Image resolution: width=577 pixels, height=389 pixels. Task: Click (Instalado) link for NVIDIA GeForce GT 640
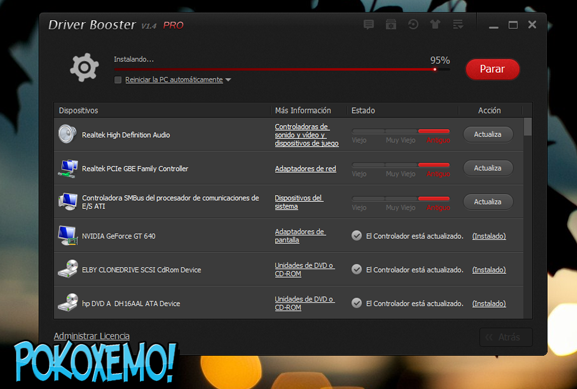[489, 236]
